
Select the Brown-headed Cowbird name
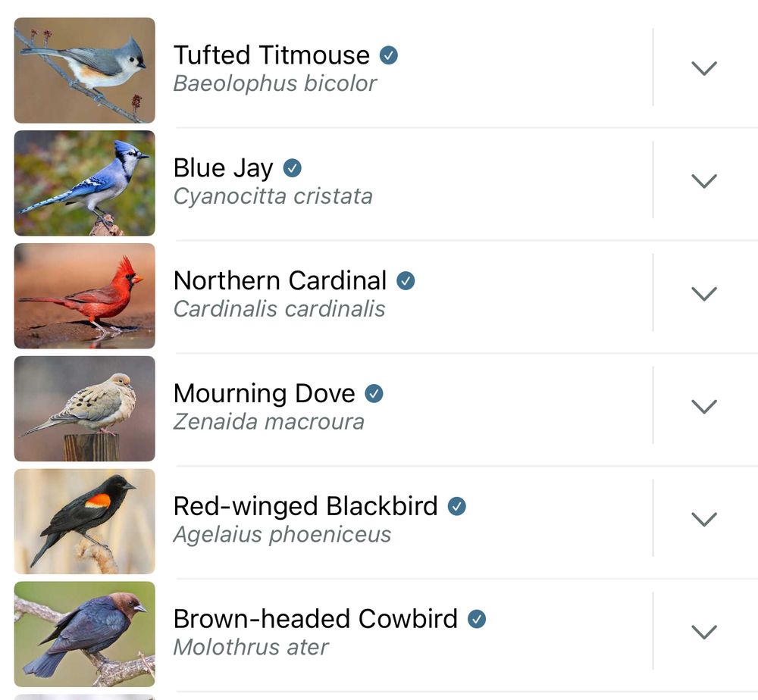click(315, 619)
